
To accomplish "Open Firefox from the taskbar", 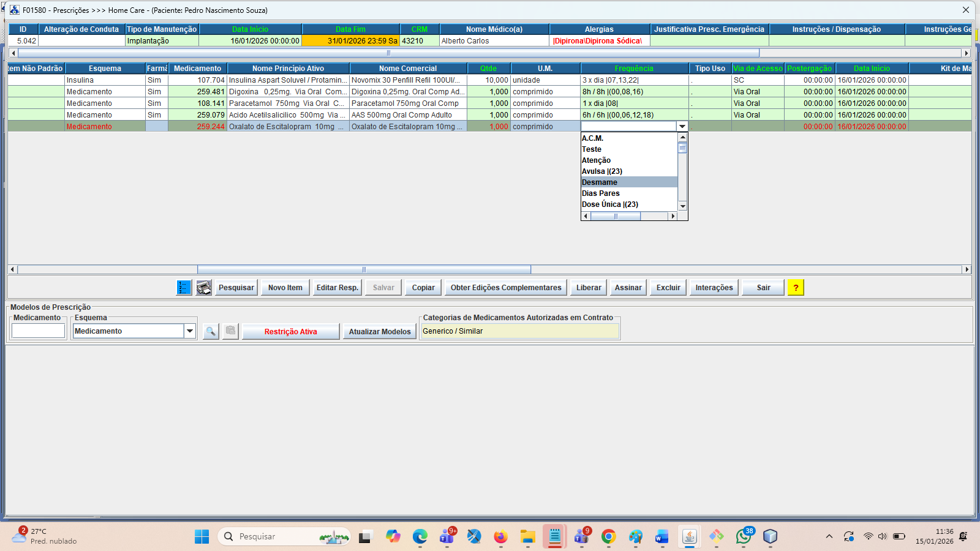I will 500,537.
